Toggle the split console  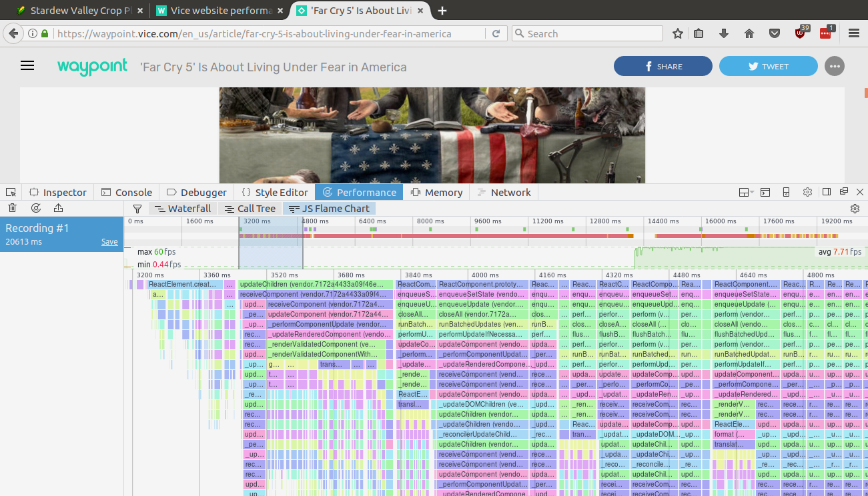point(766,193)
